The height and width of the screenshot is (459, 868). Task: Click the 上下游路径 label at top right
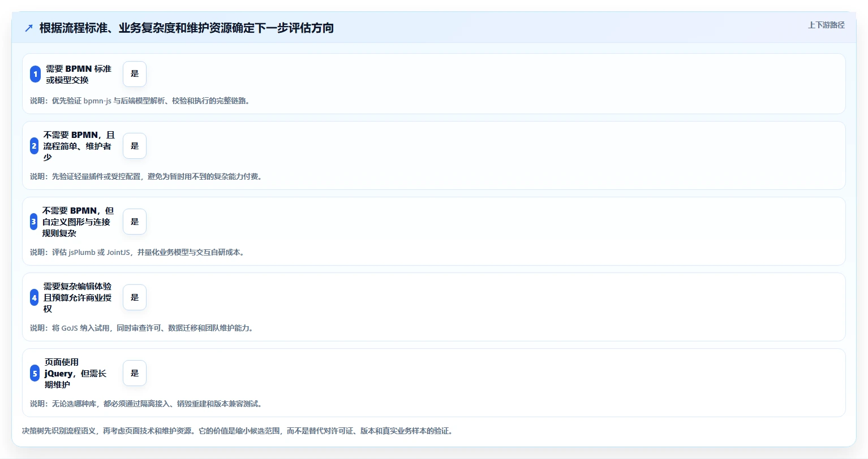(x=826, y=25)
